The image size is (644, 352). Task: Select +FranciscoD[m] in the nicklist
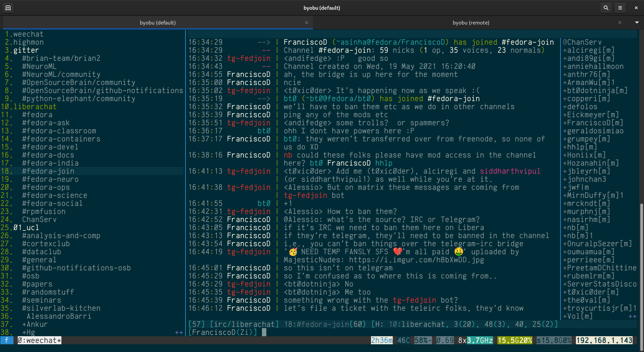593,123
